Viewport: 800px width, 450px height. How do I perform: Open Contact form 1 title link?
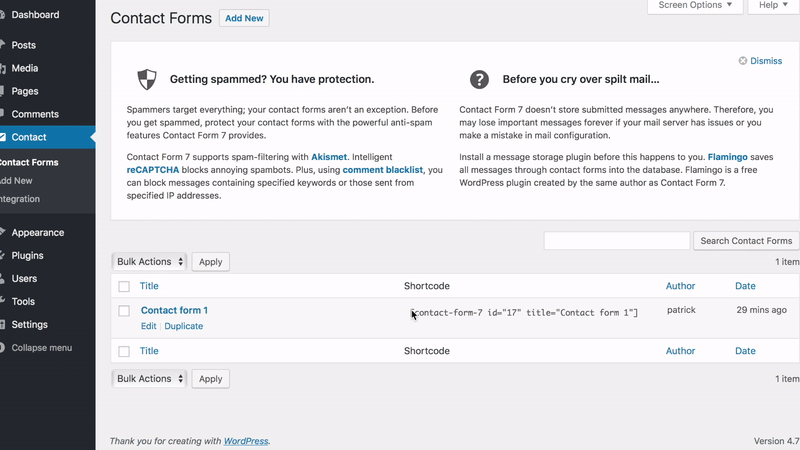tap(174, 310)
